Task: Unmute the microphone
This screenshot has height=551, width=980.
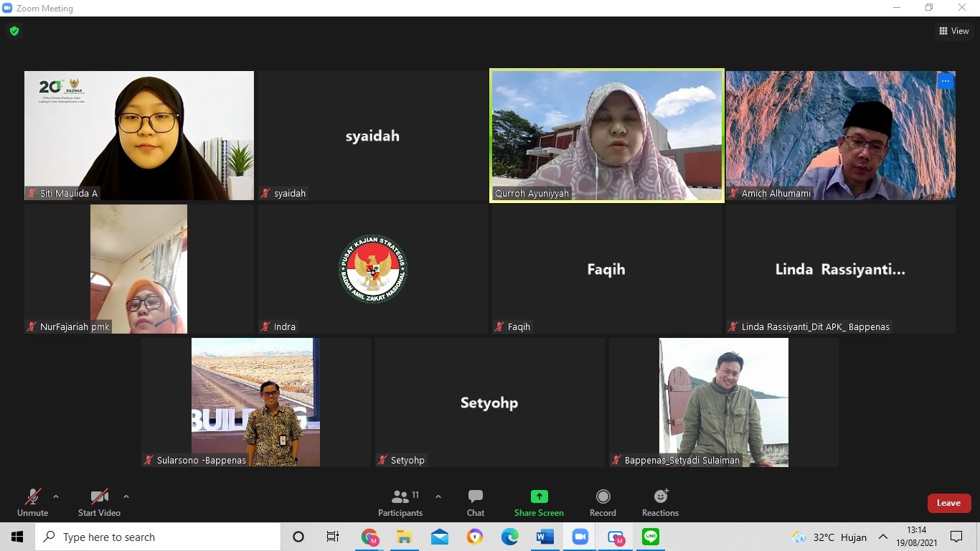Action: click(32, 502)
